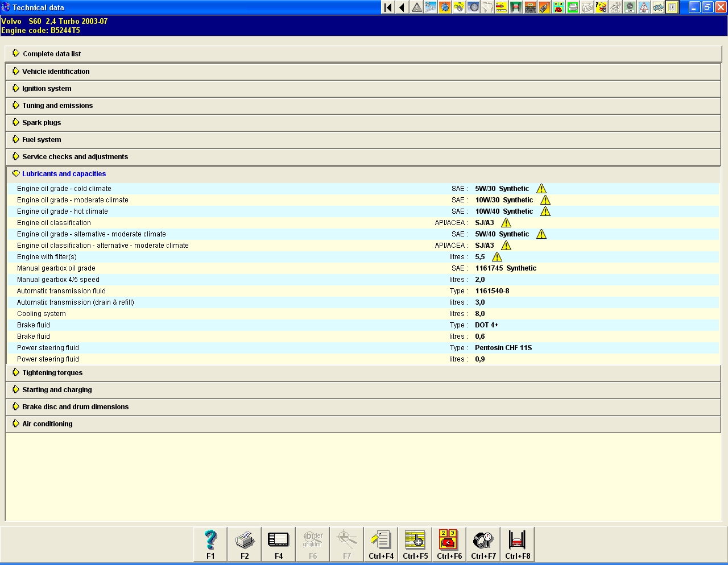Viewport: 728px width, 565px height.
Task: Select the DOT 4+ brake fluid value
Action: (487, 325)
